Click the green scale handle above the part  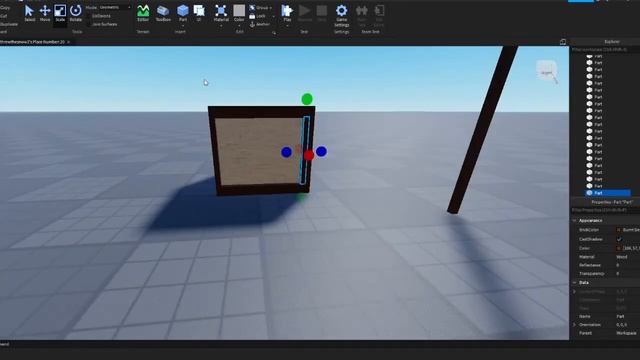(x=307, y=99)
